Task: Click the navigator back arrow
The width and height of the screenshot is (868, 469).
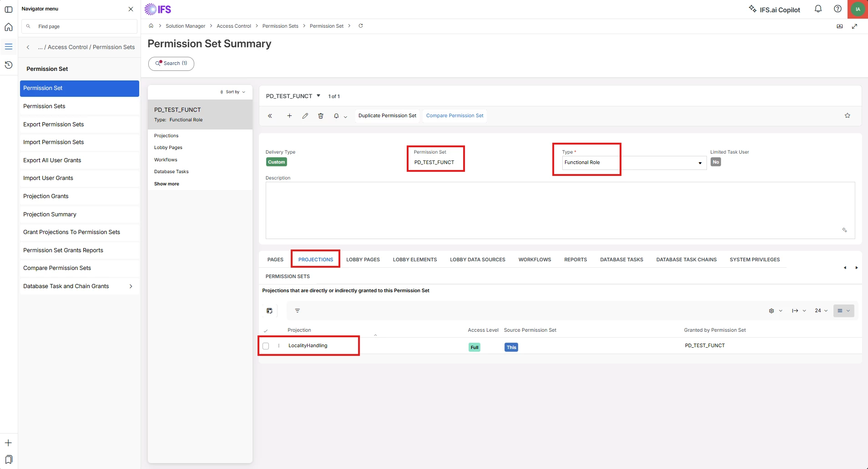Action: (28, 47)
